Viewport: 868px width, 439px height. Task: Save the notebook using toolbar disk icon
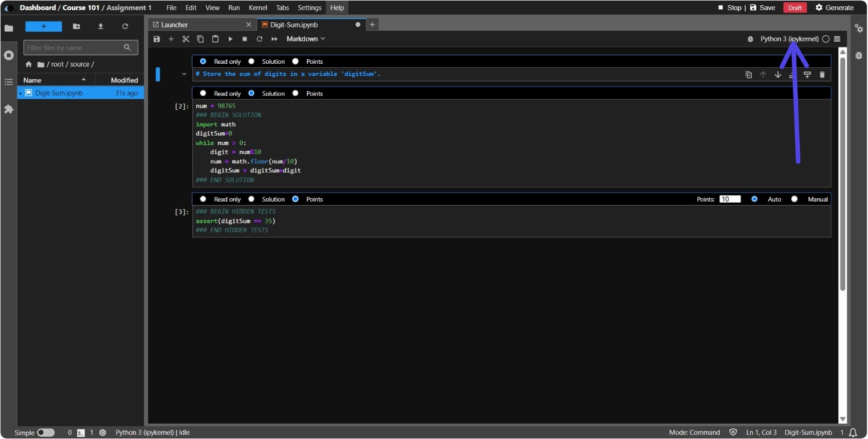[x=157, y=39]
